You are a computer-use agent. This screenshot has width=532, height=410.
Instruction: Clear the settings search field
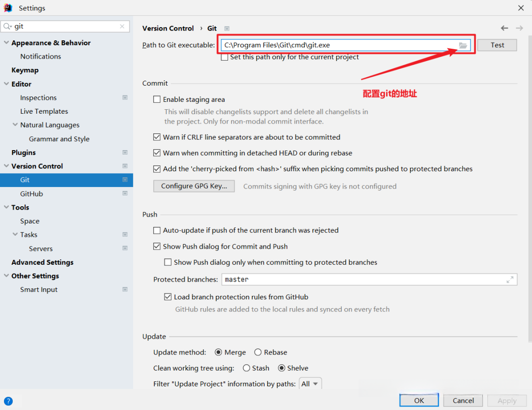122,27
